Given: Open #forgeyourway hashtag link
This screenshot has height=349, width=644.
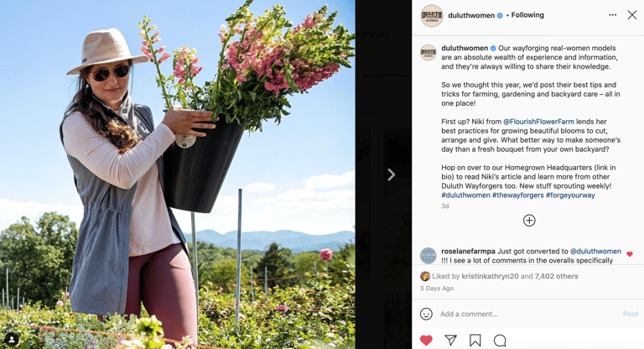Looking at the screenshot, I should click(x=570, y=195).
